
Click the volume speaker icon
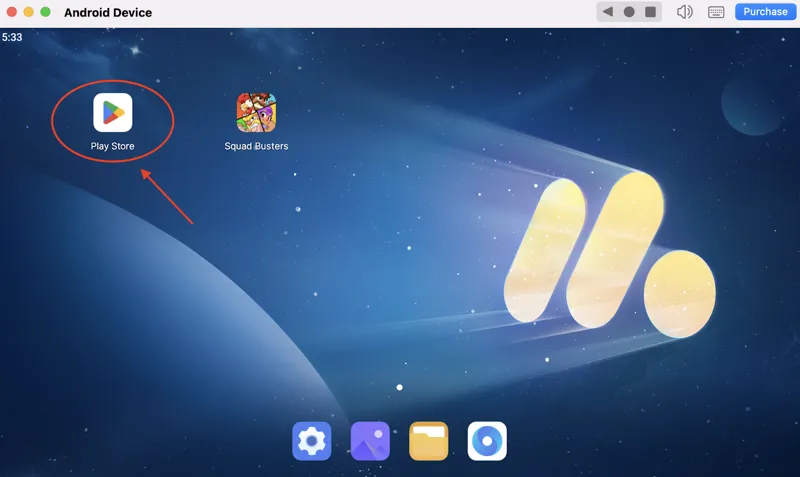click(x=685, y=12)
